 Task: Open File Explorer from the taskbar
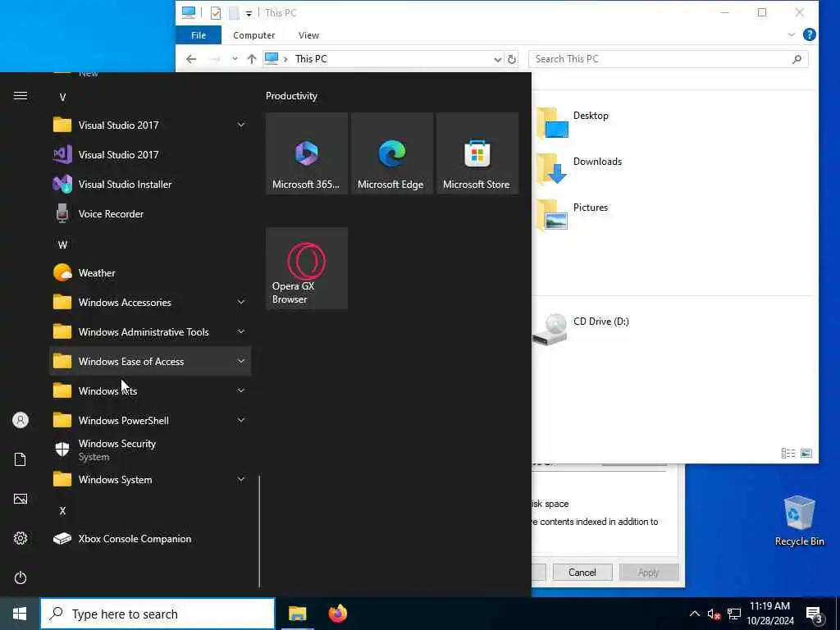tap(297, 614)
